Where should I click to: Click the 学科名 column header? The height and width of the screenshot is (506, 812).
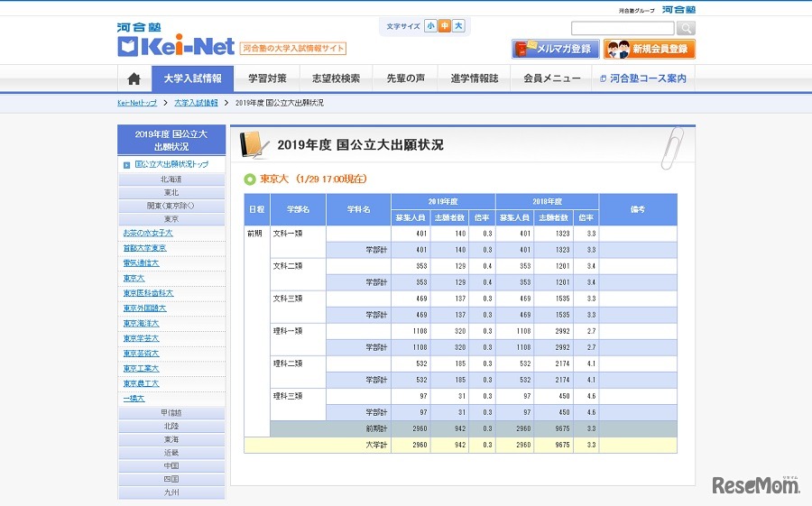tap(358, 210)
